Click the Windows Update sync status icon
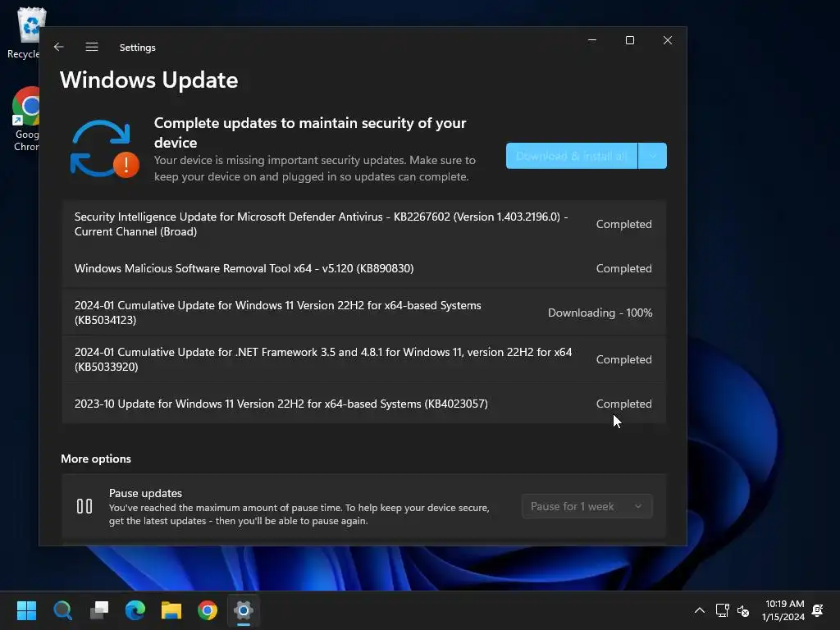The width and height of the screenshot is (840, 630). 105,149
